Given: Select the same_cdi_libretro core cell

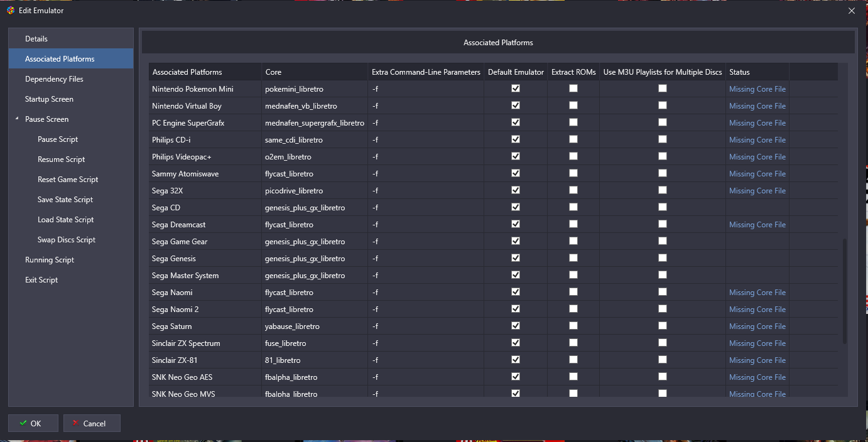Looking at the screenshot, I should 315,140.
